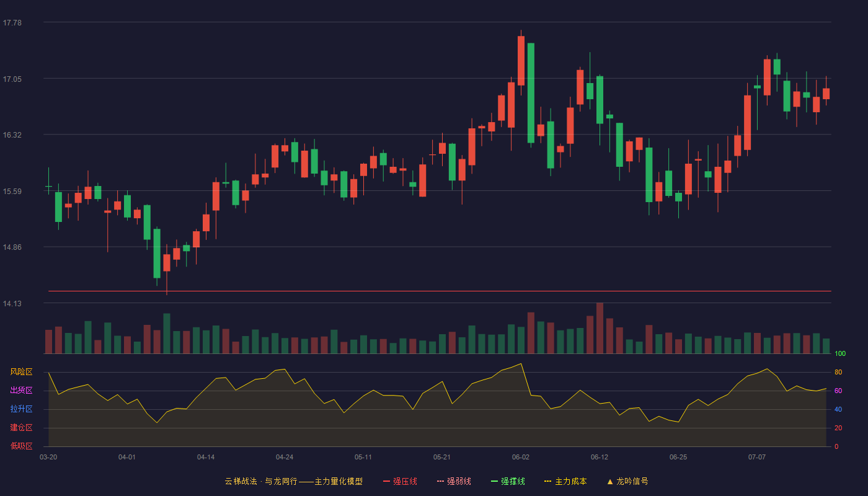Click the 17.05 price axis label
The height and width of the screenshot is (496, 868).
12,79
